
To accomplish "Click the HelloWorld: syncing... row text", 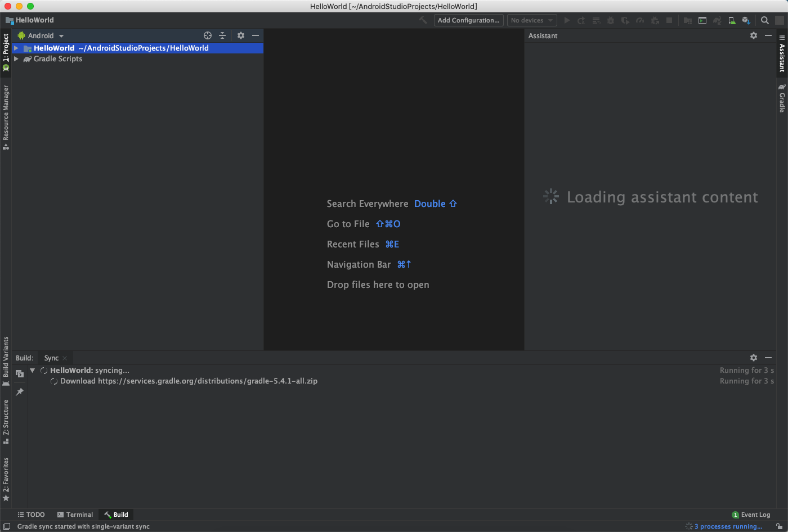I will pyautogui.click(x=89, y=371).
